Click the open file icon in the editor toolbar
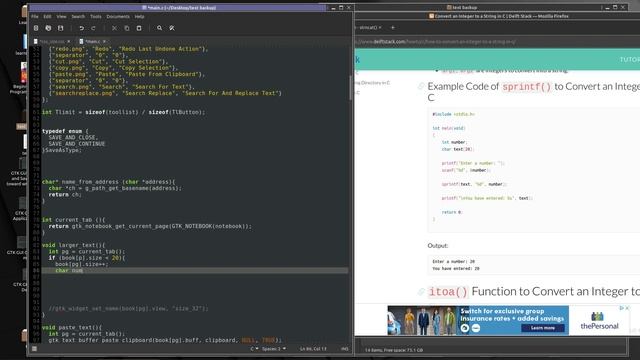 point(48,28)
